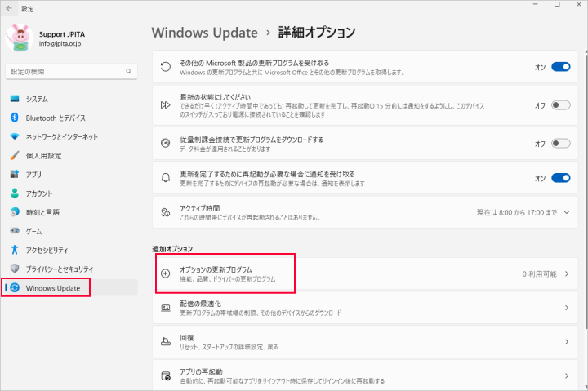The width and height of the screenshot is (588, 391).
Task: Click the network Wi-Fi icon in sidebar
Action: (15, 136)
